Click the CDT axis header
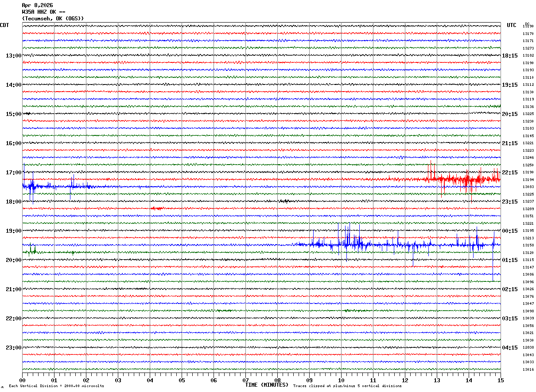Screen dimensions: 536x392 pyautogui.click(x=5, y=25)
